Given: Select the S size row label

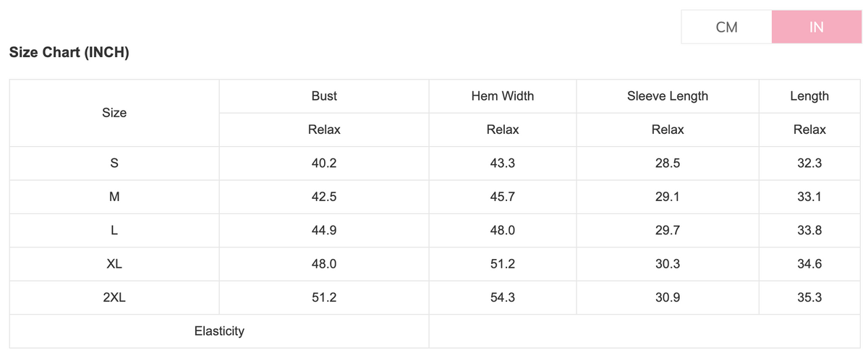Looking at the screenshot, I should point(114,163).
